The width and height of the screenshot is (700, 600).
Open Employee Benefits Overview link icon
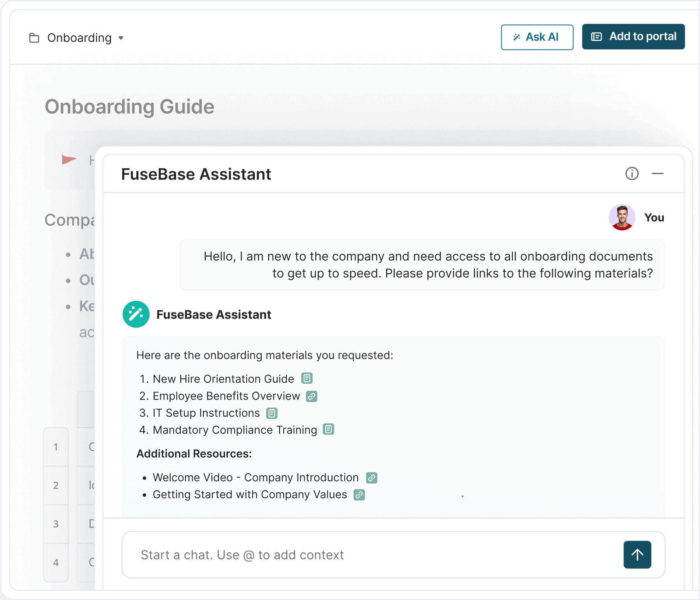click(311, 396)
